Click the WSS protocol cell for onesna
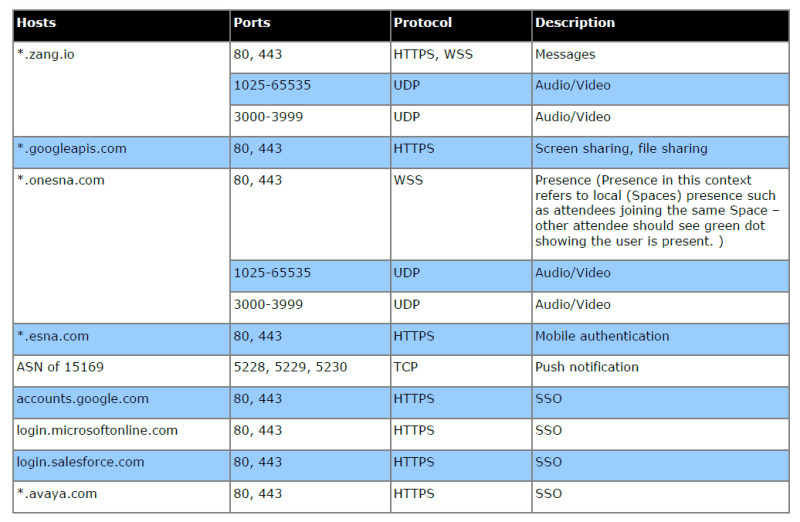 click(461, 214)
